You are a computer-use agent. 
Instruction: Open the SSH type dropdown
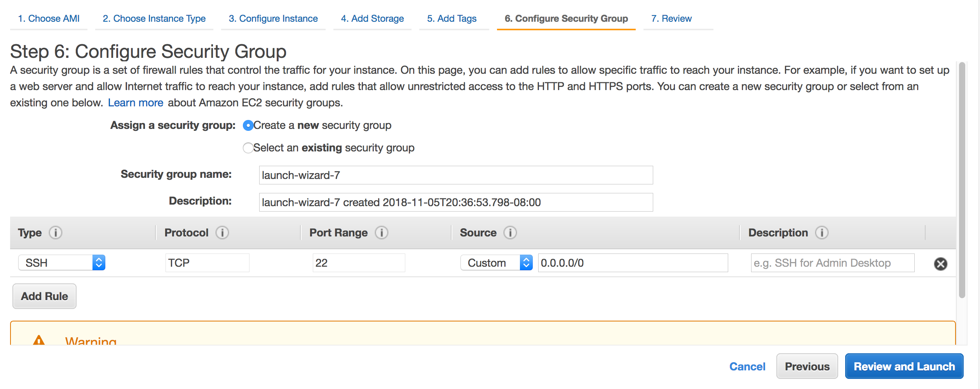tap(62, 263)
